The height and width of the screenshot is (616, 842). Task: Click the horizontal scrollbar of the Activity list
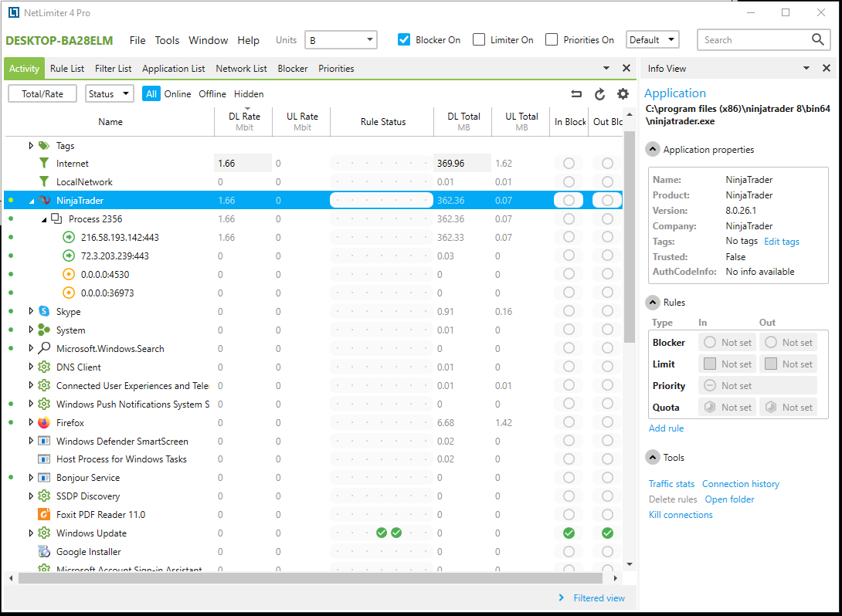311,578
